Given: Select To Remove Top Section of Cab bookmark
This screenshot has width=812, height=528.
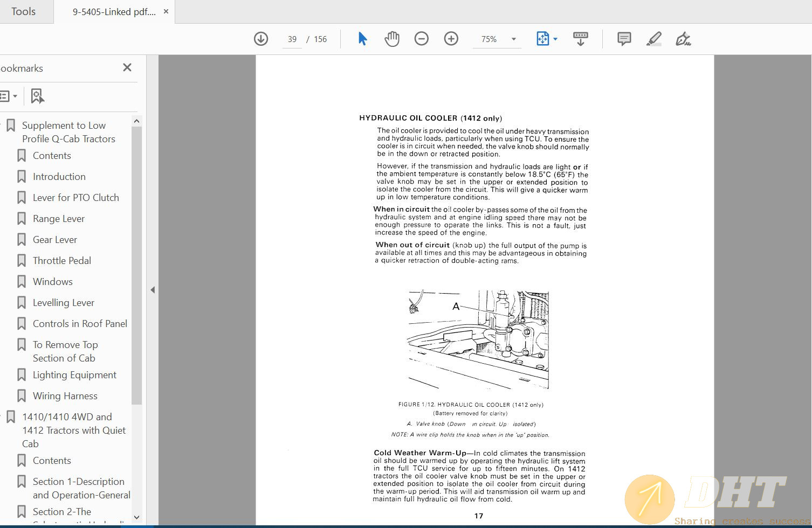Looking at the screenshot, I should coord(65,351).
